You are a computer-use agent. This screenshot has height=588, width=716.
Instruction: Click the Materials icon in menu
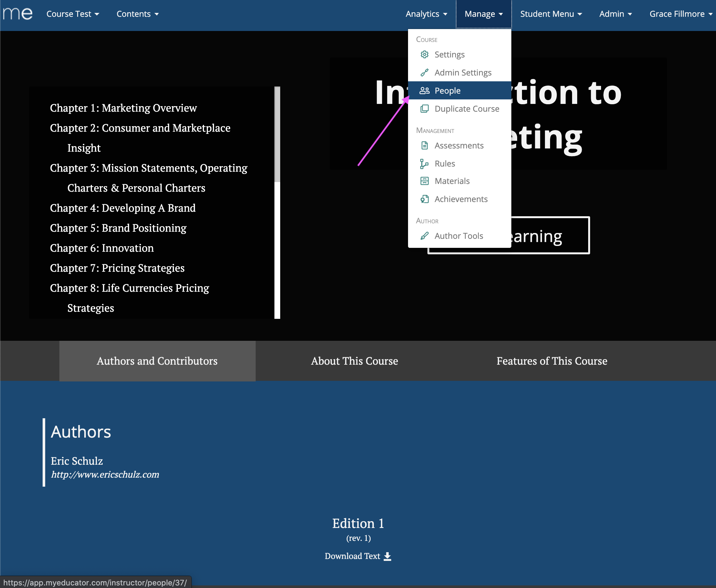[x=424, y=181]
